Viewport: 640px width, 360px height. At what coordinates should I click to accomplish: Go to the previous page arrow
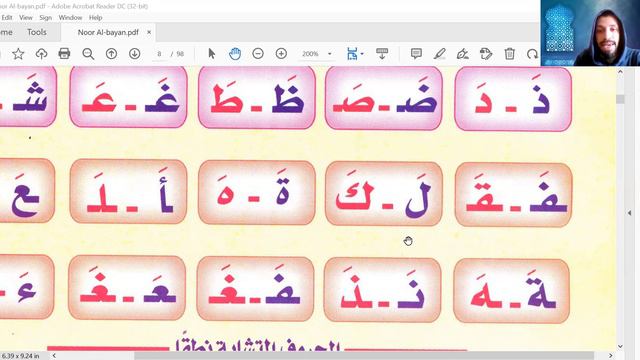(x=111, y=54)
